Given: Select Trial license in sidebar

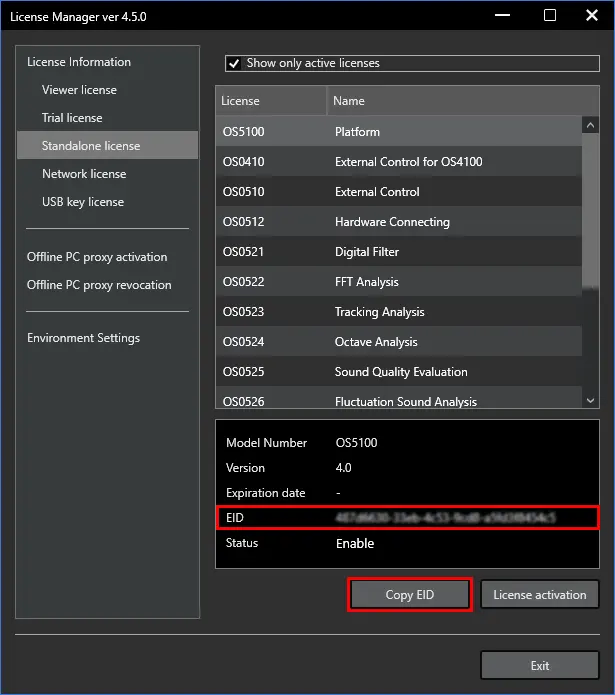Looking at the screenshot, I should (72, 118).
